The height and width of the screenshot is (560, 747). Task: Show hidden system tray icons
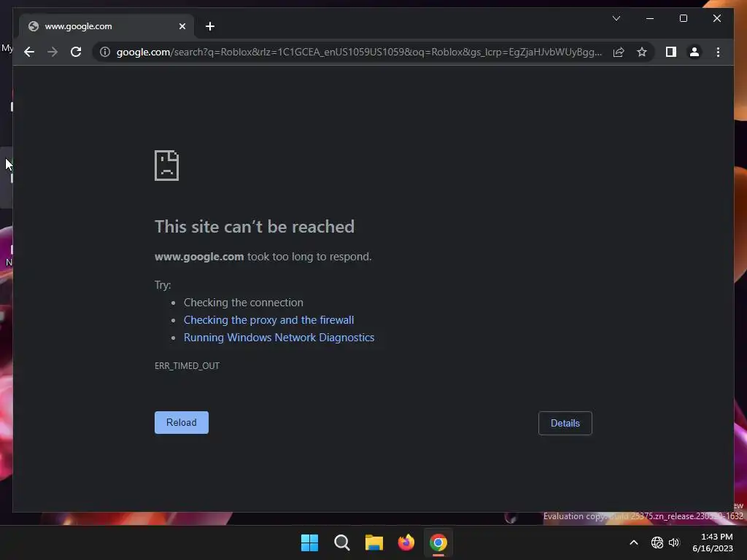pos(634,542)
